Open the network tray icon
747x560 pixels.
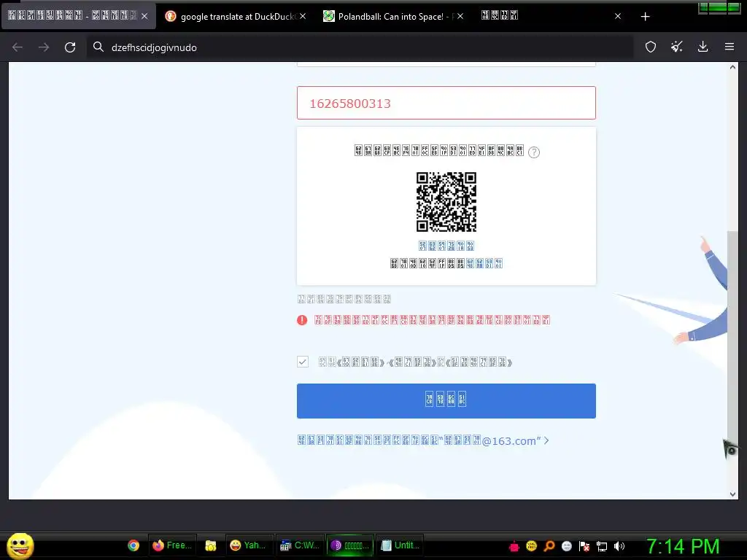[x=602, y=546]
